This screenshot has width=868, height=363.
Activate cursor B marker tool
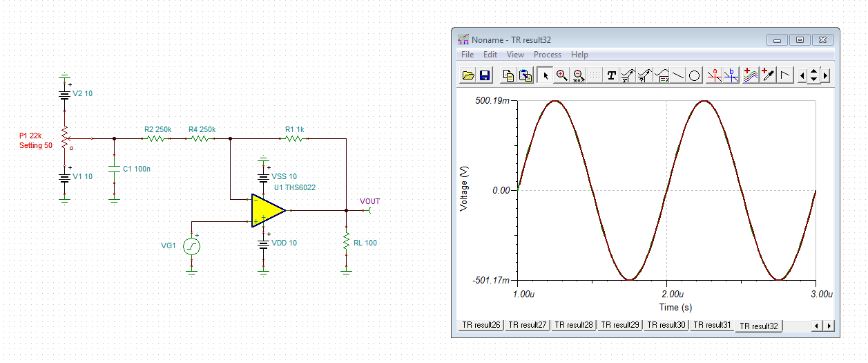(731, 75)
